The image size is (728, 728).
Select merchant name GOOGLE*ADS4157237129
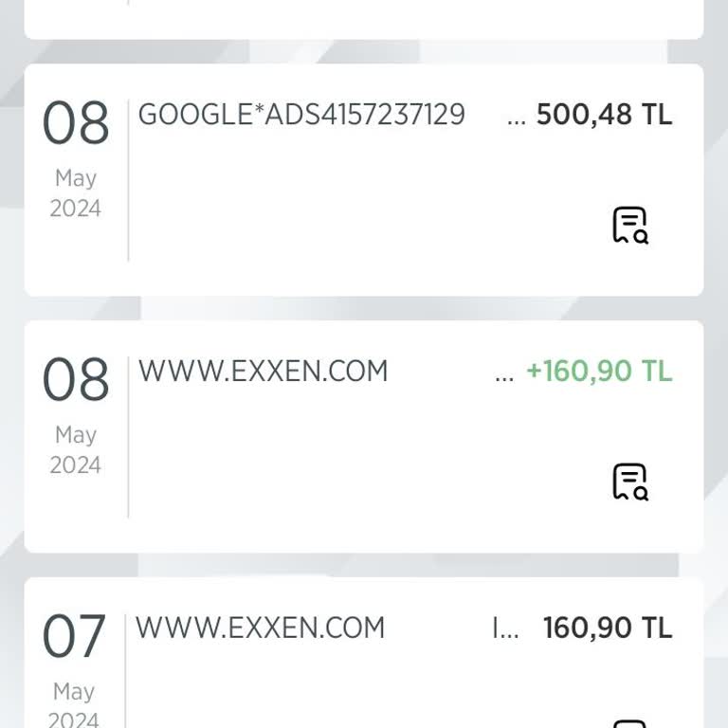click(x=301, y=115)
